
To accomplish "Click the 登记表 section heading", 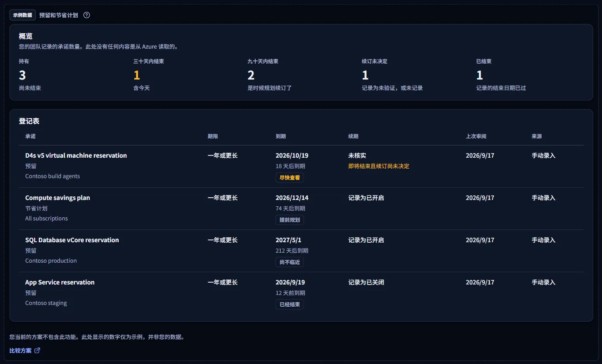I will (29, 121).
